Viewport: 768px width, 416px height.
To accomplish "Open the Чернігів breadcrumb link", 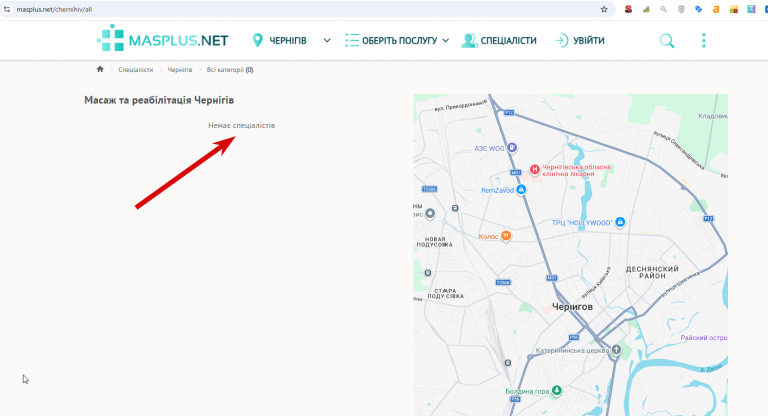I will point(180,70).
